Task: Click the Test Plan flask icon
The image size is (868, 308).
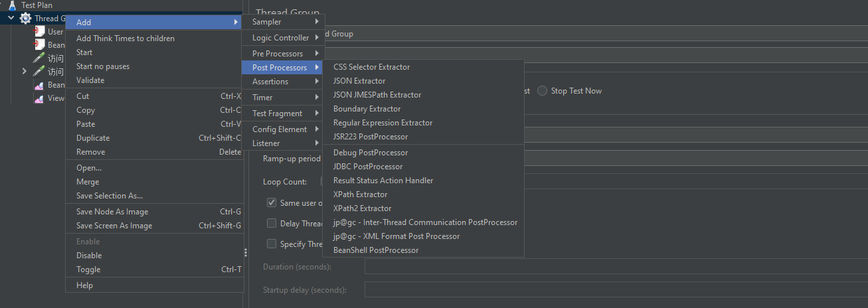Action: [12, 5]
